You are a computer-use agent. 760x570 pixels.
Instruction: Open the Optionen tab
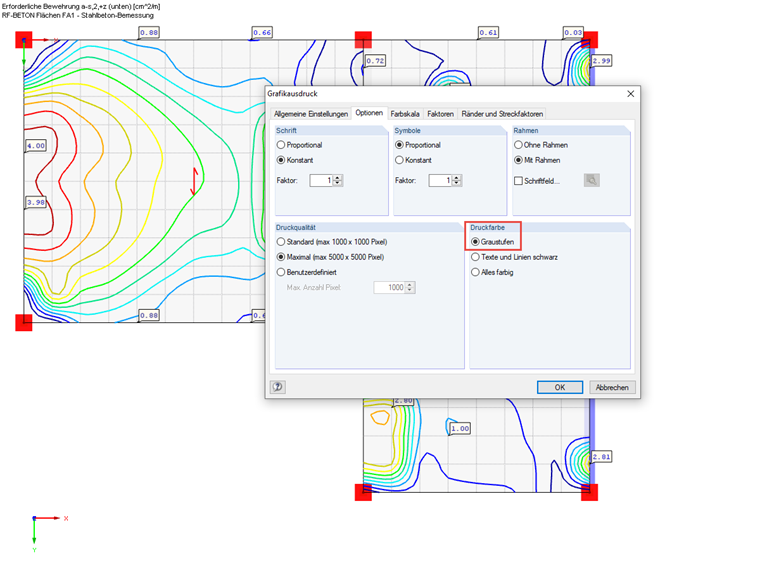click(369, 113)
